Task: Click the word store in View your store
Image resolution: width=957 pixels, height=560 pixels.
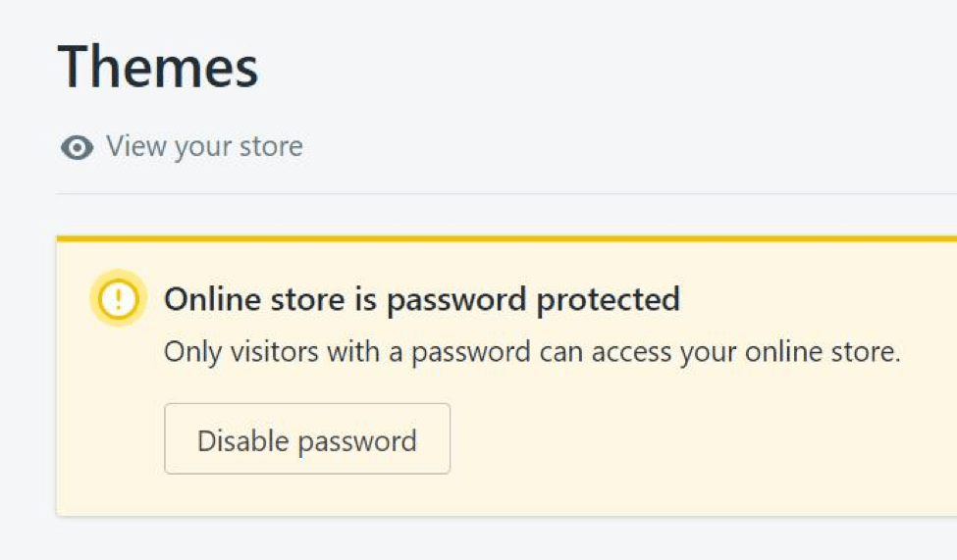Action: coord(269,147)
